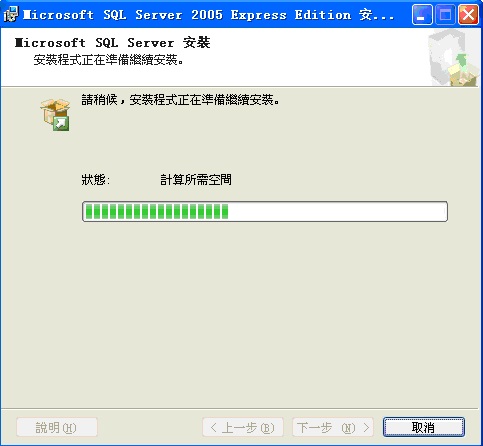Close the SQL Server 2005 Express setup window

(468, 15)
